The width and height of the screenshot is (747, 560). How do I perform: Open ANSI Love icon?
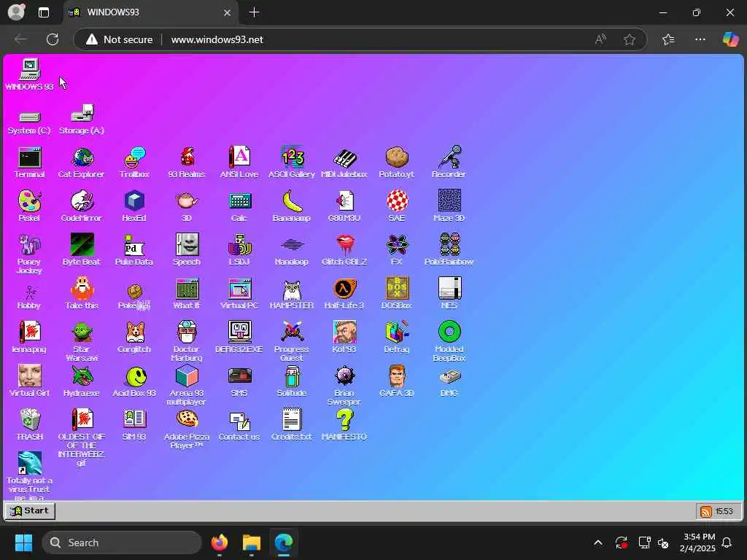(239, 163)
